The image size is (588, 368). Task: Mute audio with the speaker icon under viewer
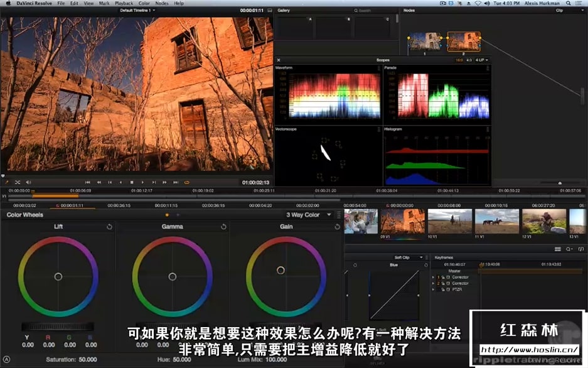pos(28,182)
